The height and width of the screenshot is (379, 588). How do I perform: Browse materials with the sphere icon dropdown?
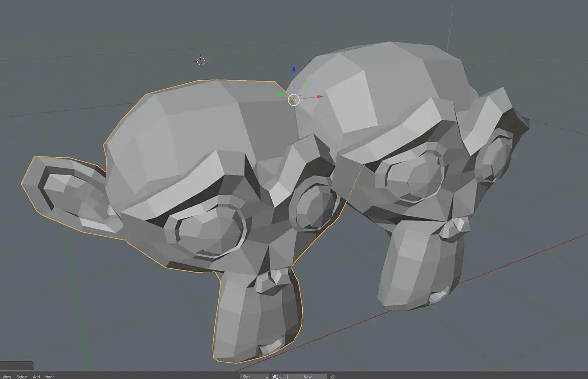pyautogui.click(x=277, y=377)
